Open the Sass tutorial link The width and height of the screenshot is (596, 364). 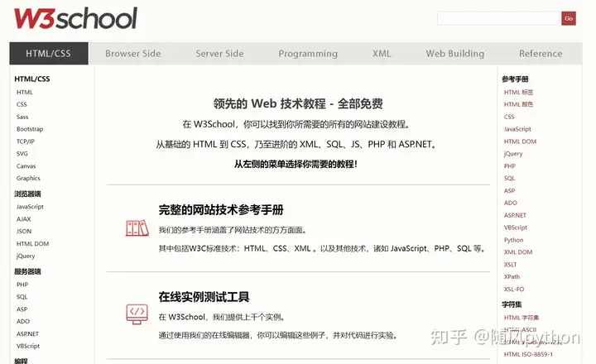point(22,117)
